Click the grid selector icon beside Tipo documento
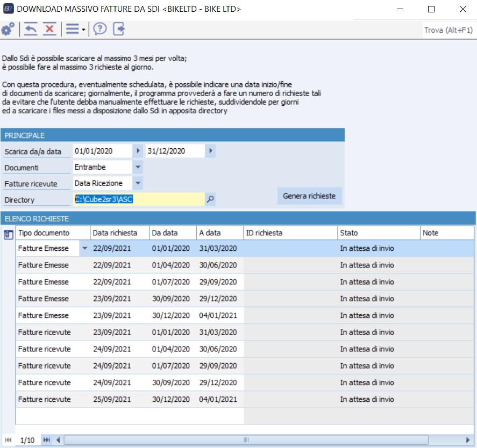477x448 pixels. pos(9,234)
